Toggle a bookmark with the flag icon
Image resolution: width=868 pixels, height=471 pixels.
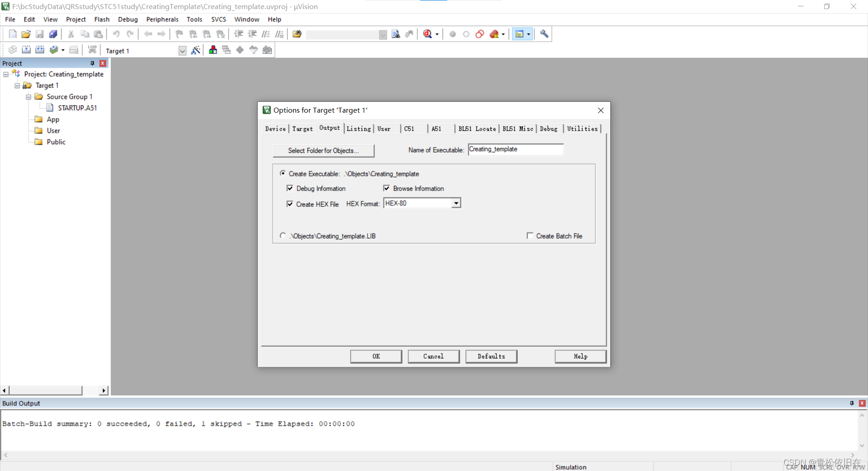(179, 34)
